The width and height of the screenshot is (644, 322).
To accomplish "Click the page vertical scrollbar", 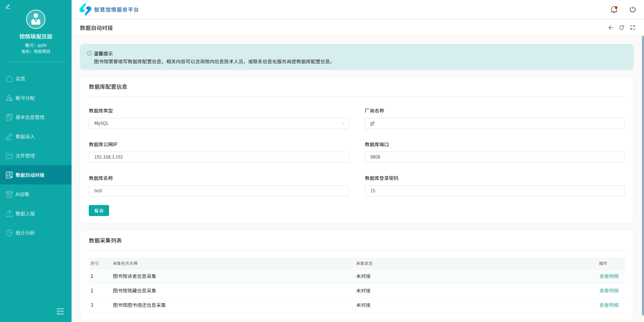I will click(x=642, y=172).
